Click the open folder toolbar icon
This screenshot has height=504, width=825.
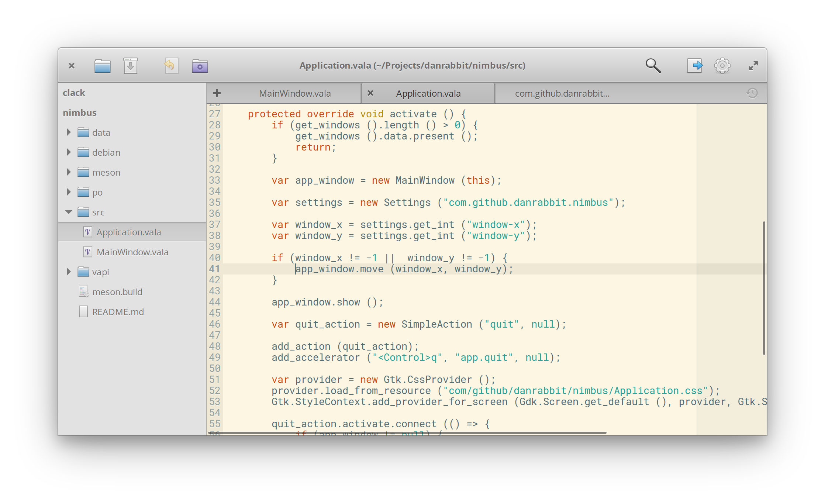pos(102,66)
